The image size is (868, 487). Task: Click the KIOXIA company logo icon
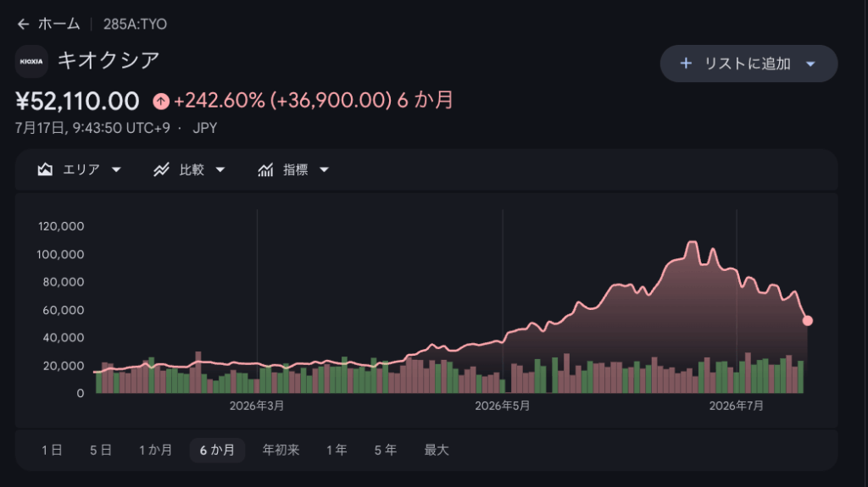coord(31,62)
